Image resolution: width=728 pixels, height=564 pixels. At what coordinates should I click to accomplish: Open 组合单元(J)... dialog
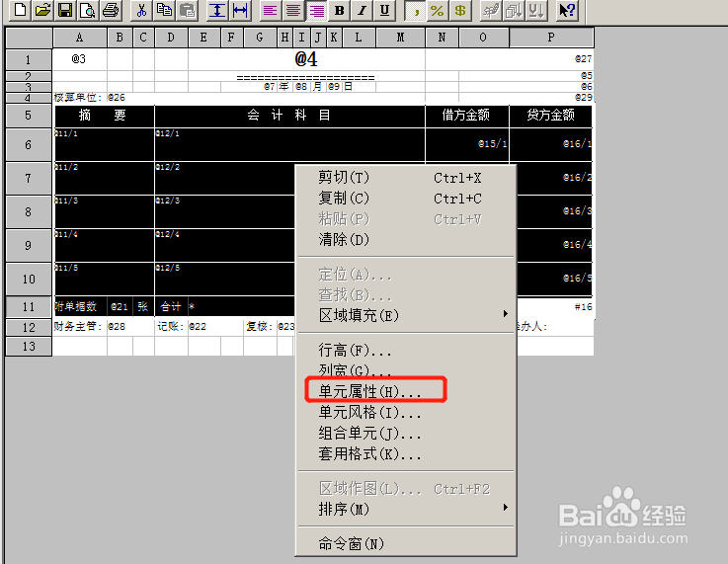click(406, 433)
